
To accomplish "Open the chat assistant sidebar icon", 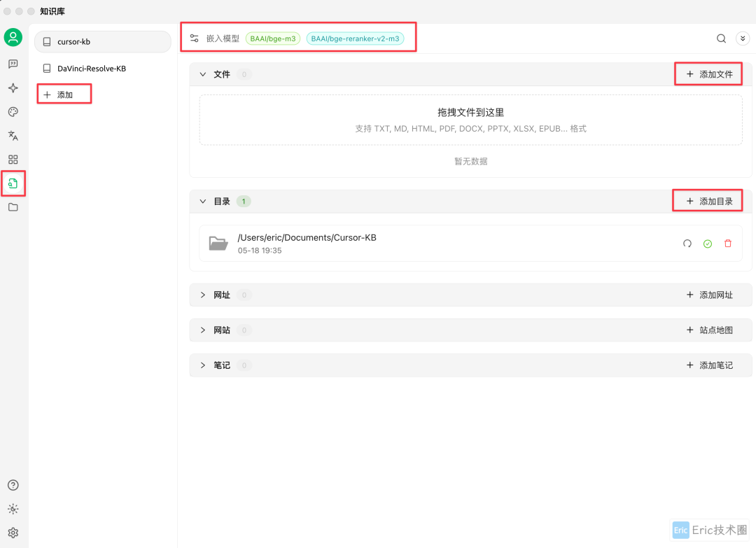I will pyautogui.click(x=13, y=64).
